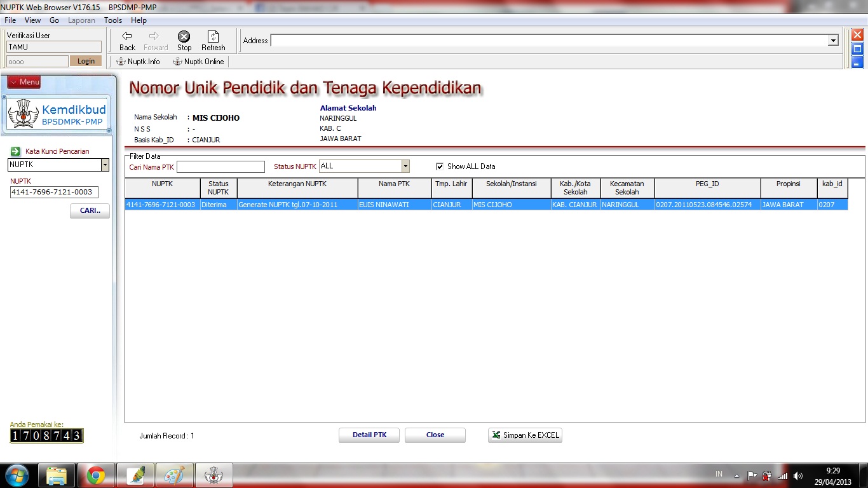
Task: Select the KAB. CIANJUR table cell
Action: pyautogui.click(x=576, y=205)
